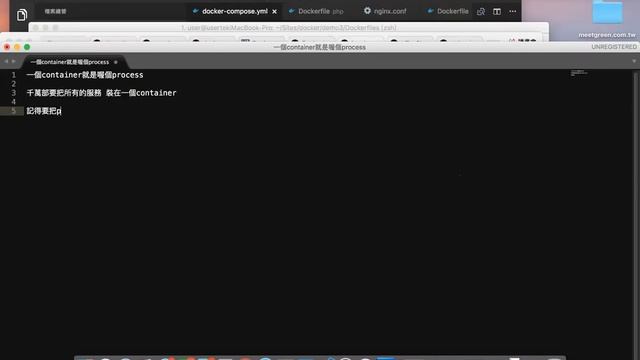Click the minimap preview in Sublime Text

click(579, 73)
